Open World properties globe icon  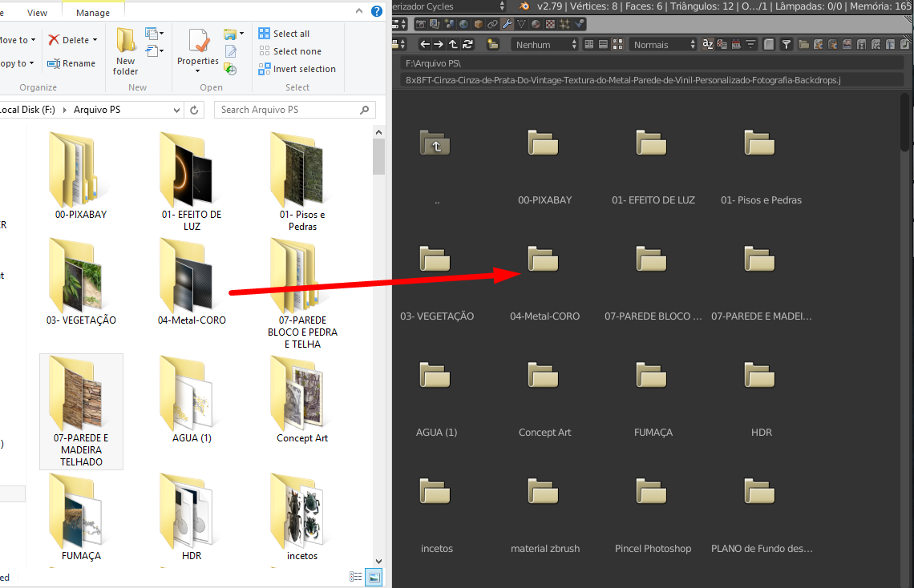pyautogui.click(x=463, y=24)
